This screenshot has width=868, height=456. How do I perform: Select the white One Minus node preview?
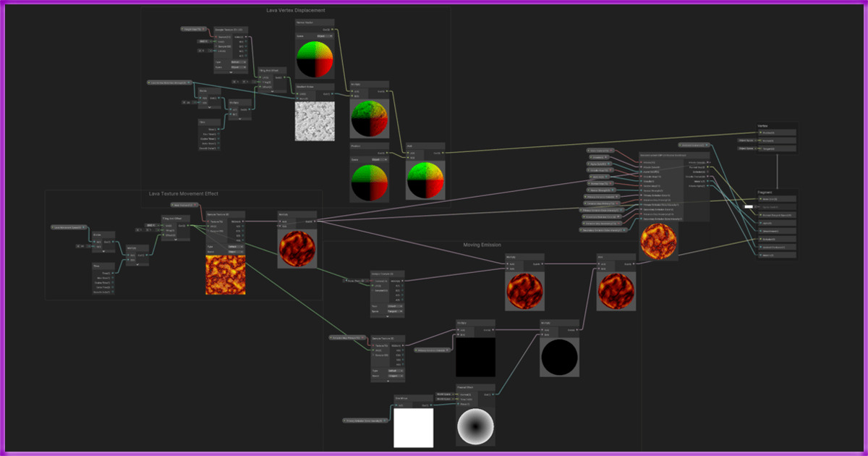(x=414, y=428)
